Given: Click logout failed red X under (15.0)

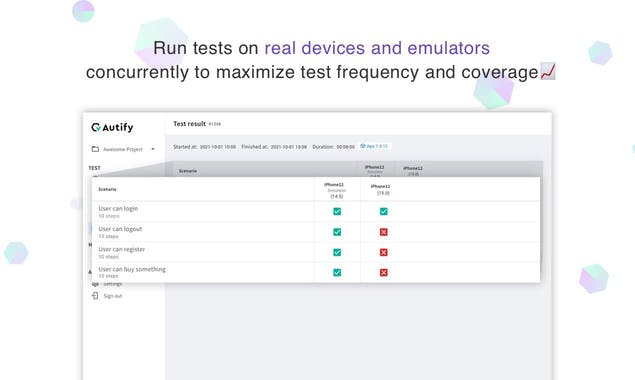Looking at the screenshot, I should [384, 232].
